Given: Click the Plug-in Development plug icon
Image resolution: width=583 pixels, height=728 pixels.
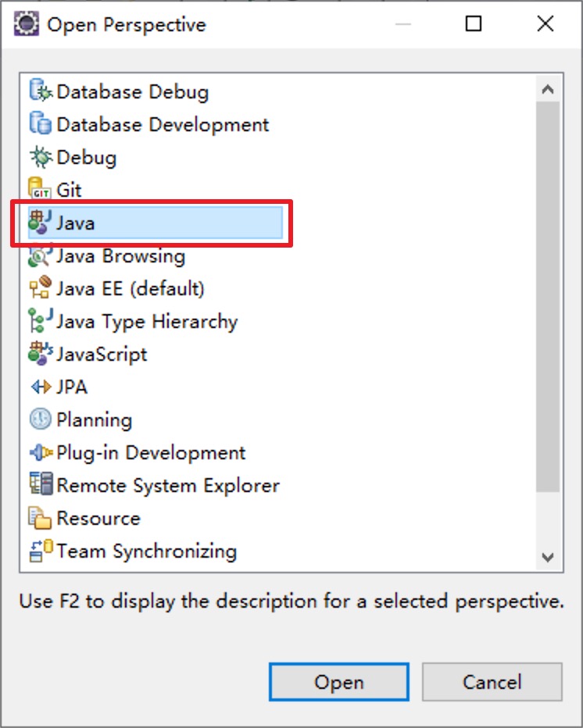Looking at the screenshot, I should click(41, 452).
